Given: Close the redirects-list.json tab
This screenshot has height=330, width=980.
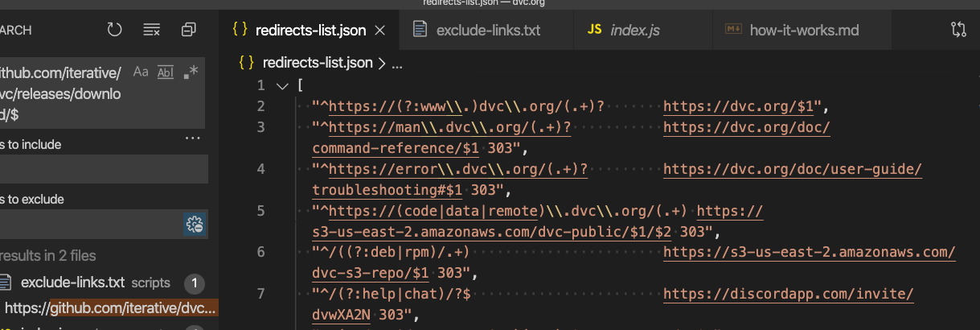Looking at the screenshot, I should click(x=381, y=31).
